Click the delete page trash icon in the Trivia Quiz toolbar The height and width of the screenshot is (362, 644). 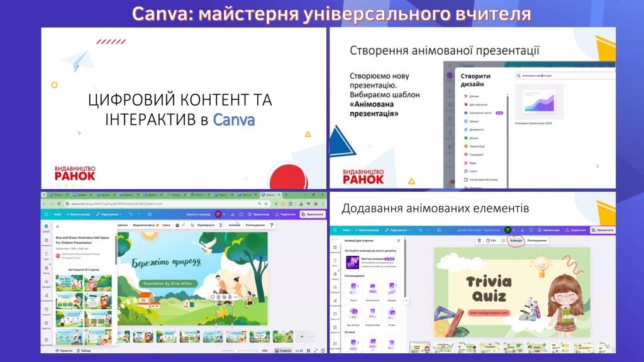point(479,240)
